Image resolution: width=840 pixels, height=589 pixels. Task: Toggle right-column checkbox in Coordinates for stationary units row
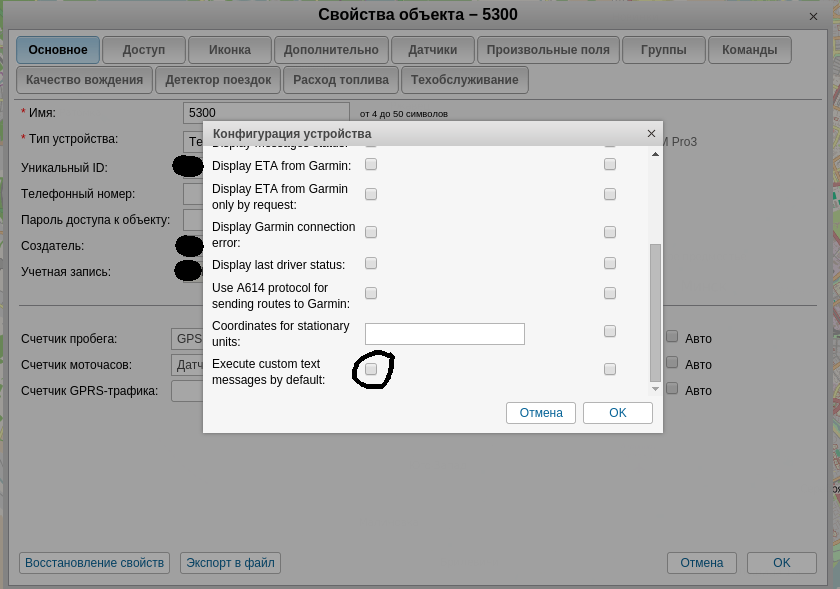610,332
